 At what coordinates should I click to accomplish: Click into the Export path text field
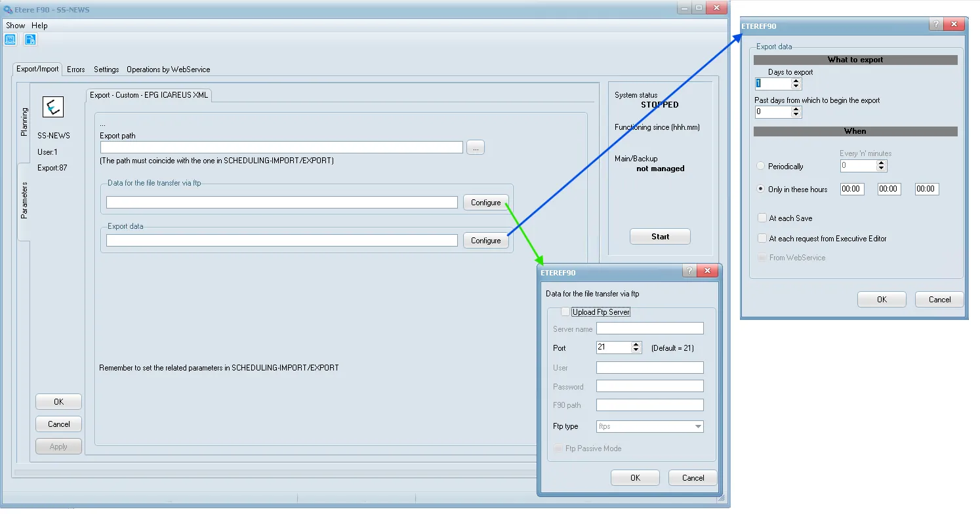[x=281, y=148]
